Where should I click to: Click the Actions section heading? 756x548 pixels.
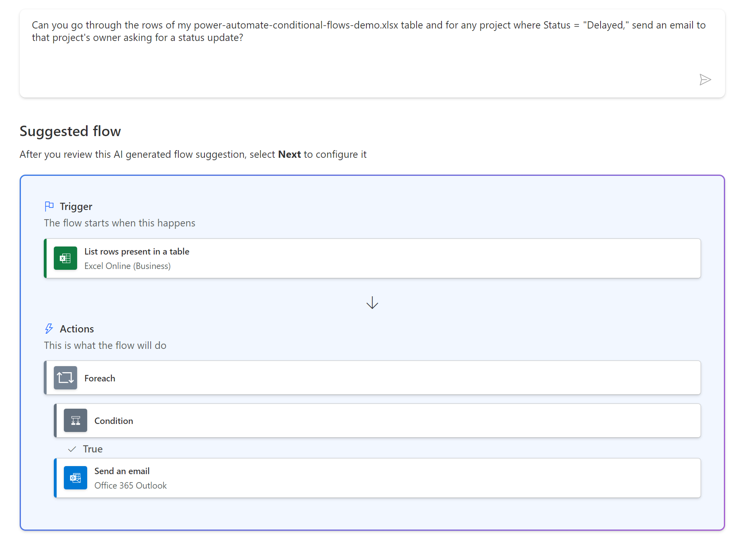click(x=77, y=329)
